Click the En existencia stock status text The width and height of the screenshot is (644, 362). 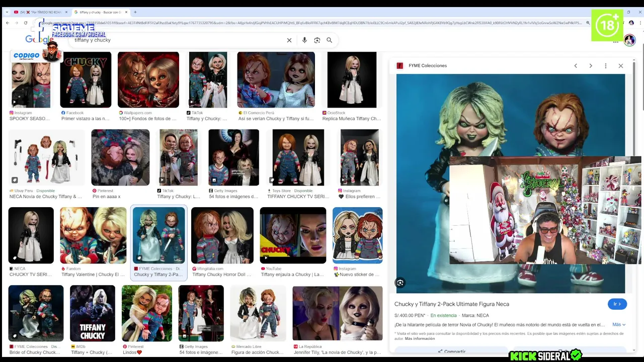[443, 316]
